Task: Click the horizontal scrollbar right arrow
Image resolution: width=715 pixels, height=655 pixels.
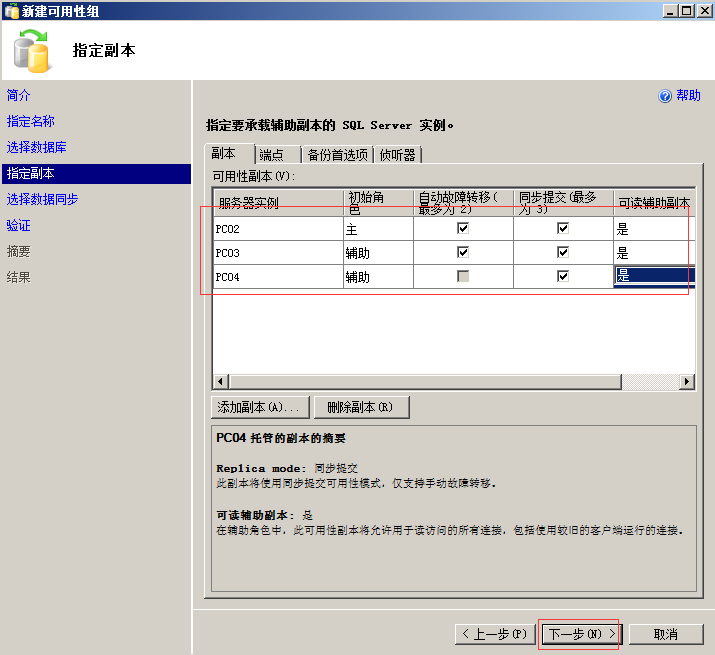Action: click(x=687, y=382)
